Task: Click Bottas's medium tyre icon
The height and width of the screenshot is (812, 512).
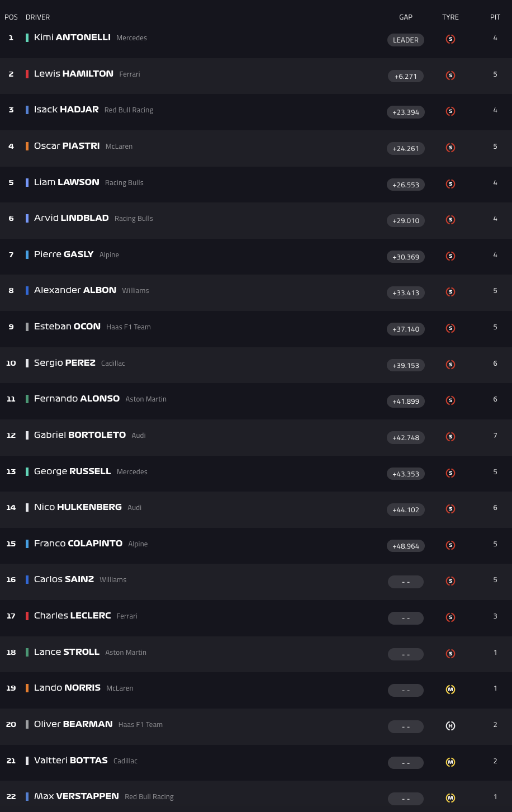Action: (451, 762)
